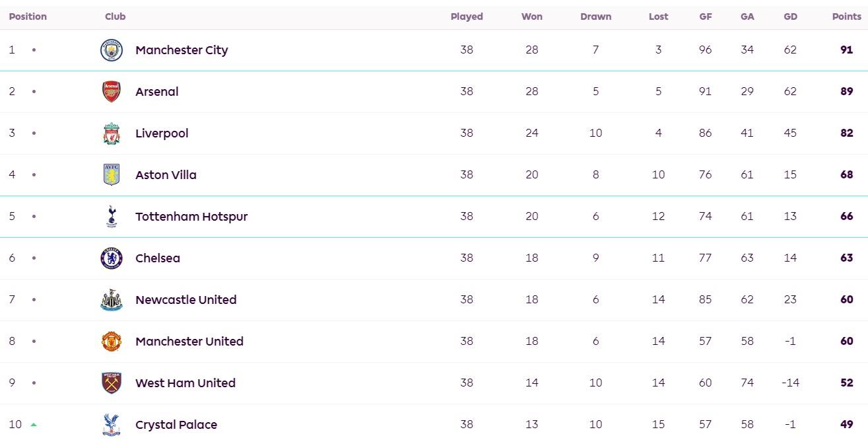Click the Played column header

point(467,17)
